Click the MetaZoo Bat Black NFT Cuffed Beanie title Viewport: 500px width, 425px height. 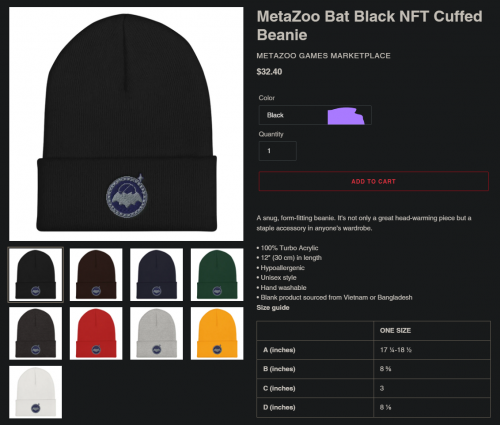tap(369, 26)
